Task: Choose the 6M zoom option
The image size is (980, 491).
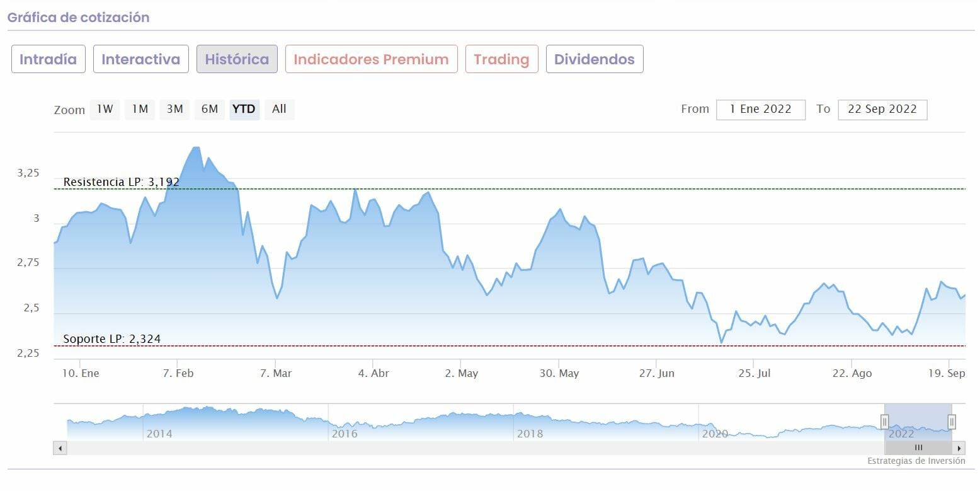Action: click(x=210, y=109)
